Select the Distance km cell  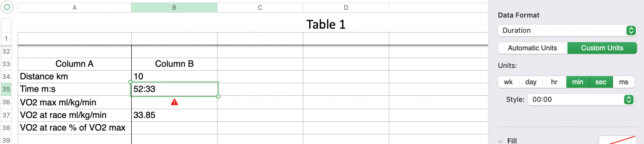pos(74,77)
